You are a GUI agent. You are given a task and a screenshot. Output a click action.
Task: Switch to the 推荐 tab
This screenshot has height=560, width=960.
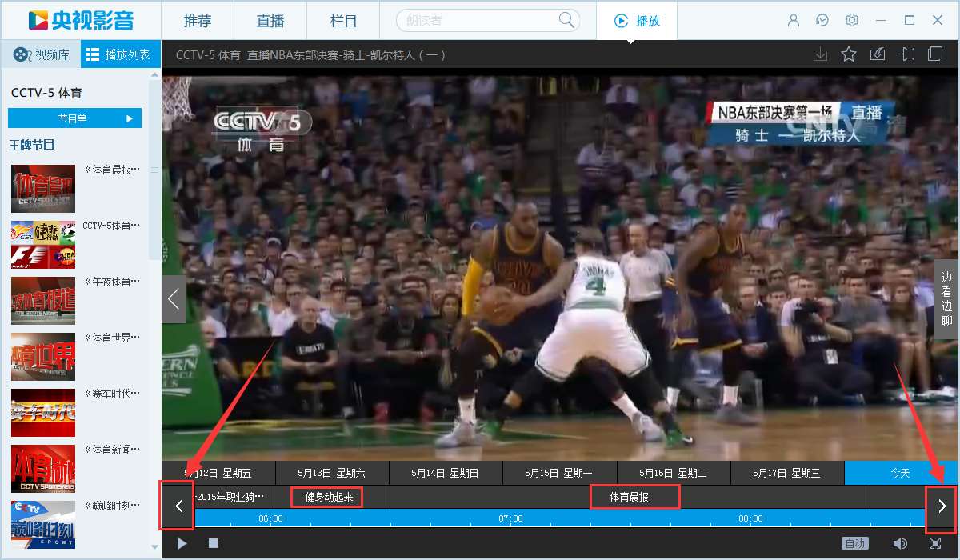[198, 20]
